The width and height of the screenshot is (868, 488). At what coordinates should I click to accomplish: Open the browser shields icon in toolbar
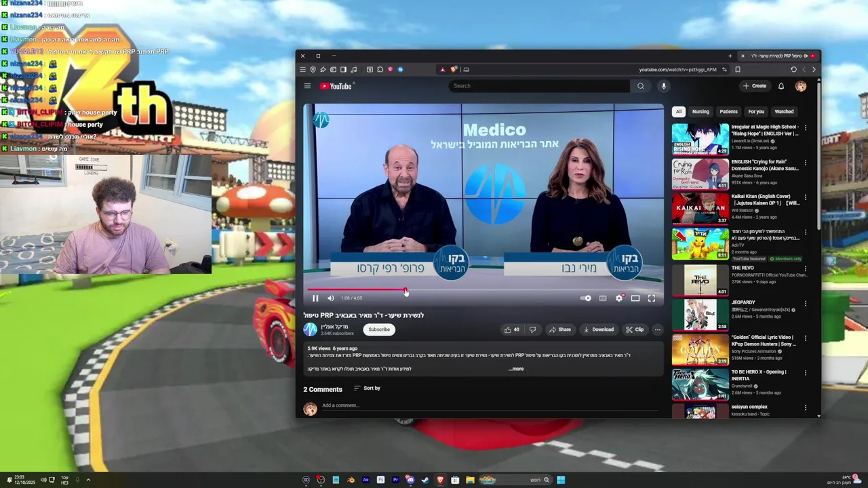click(313, 69)
